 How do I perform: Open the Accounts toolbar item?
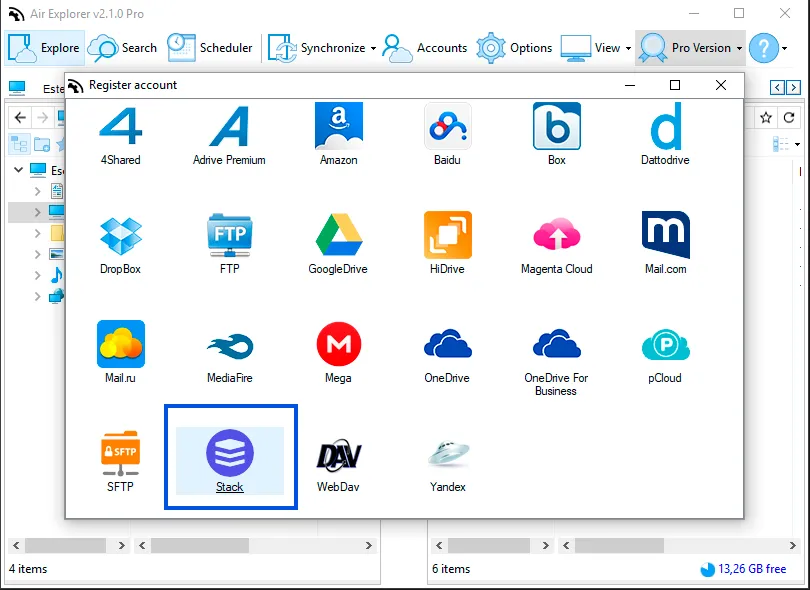[425, 48]
